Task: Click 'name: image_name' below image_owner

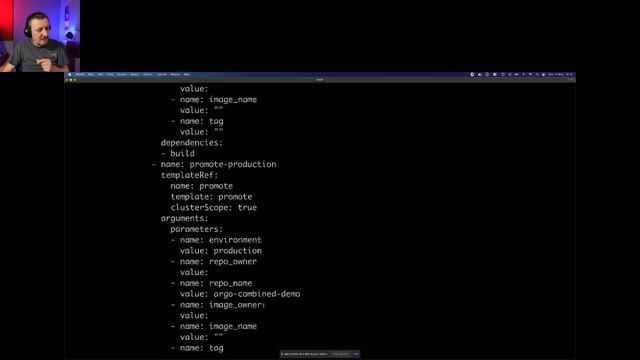Action: pos(214,327)
